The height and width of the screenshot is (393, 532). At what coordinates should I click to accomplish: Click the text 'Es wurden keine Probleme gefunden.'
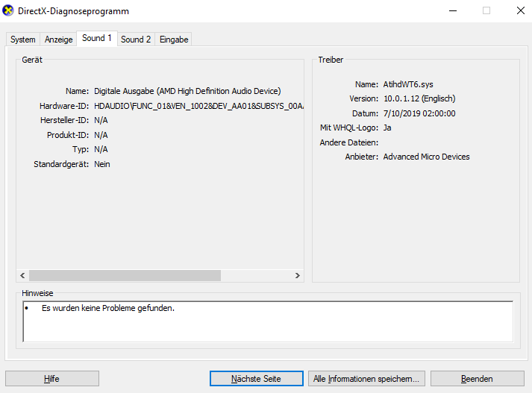click(x=108, y=308)
